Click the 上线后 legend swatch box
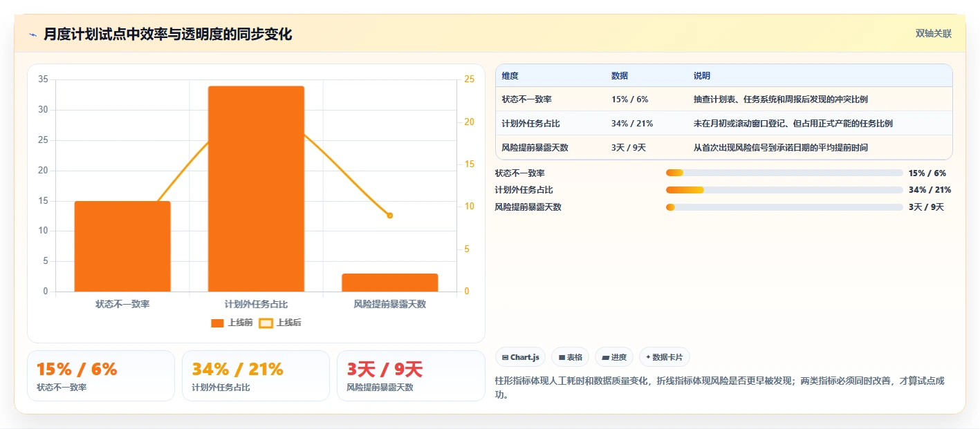Viewport: 980px width, 429px height. [266, 323]
